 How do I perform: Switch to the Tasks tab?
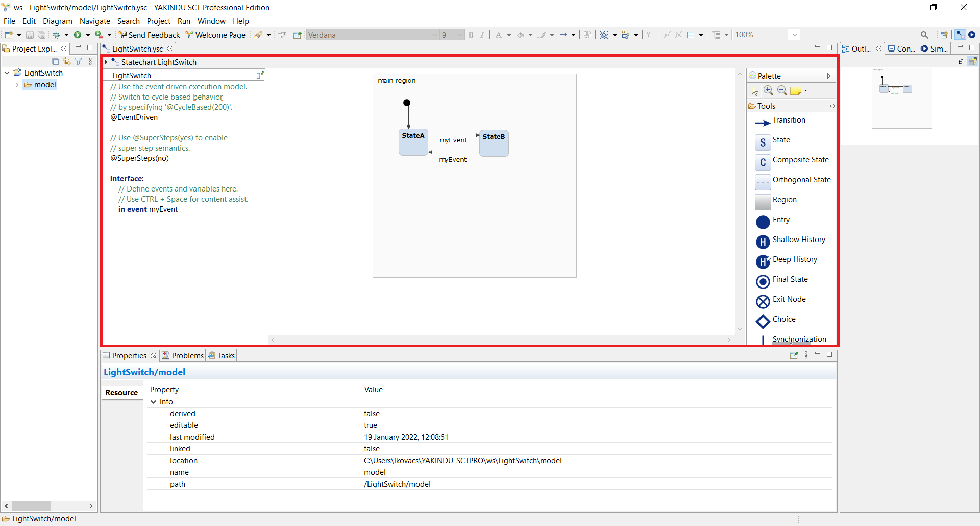(222, 356)
